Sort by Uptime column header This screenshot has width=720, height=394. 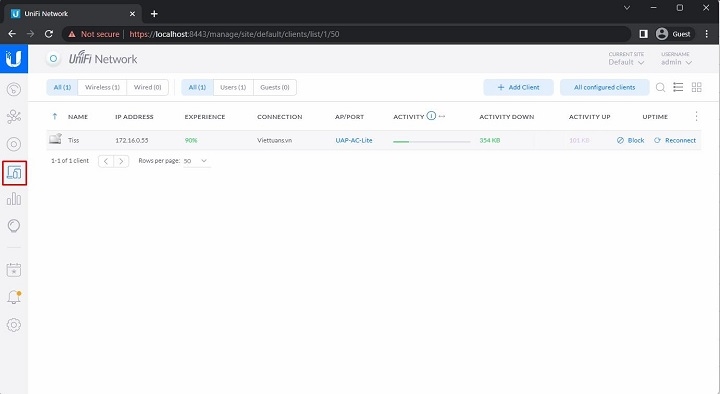[x=655, y=117]
